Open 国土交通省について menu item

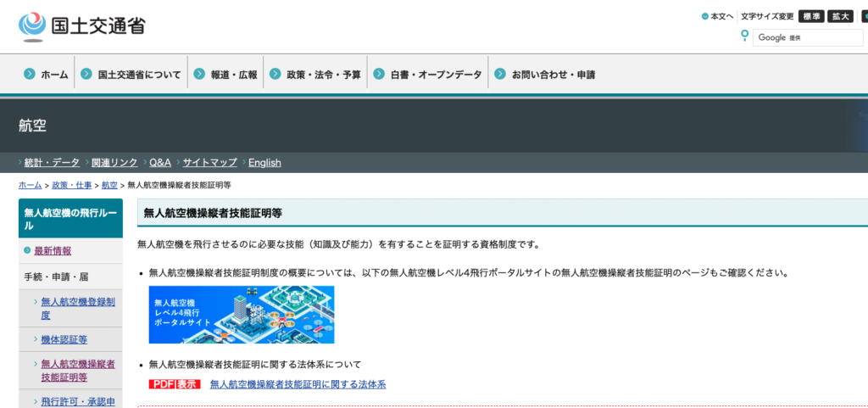click(140, 74)
